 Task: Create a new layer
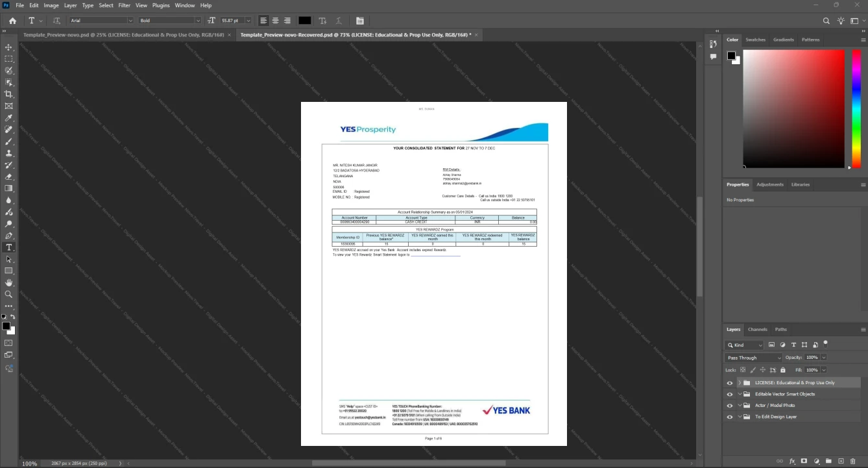pyautogui.click(x=841, y=461)
